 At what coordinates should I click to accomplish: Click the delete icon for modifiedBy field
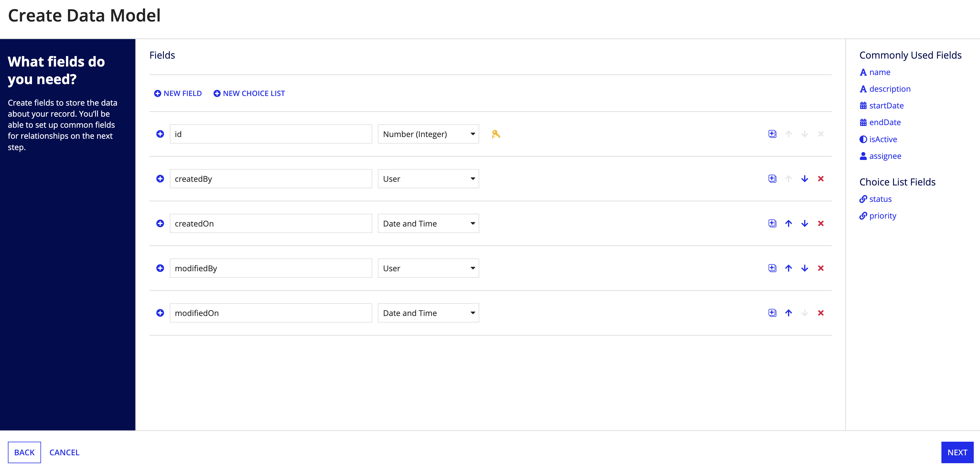point(821,268)
